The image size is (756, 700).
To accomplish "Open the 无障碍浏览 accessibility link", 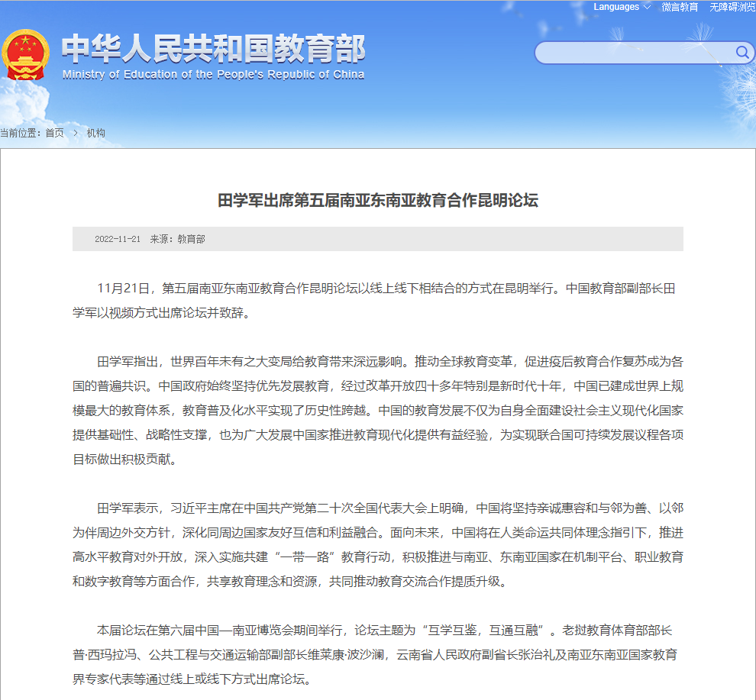I will [x=732, y=7].
